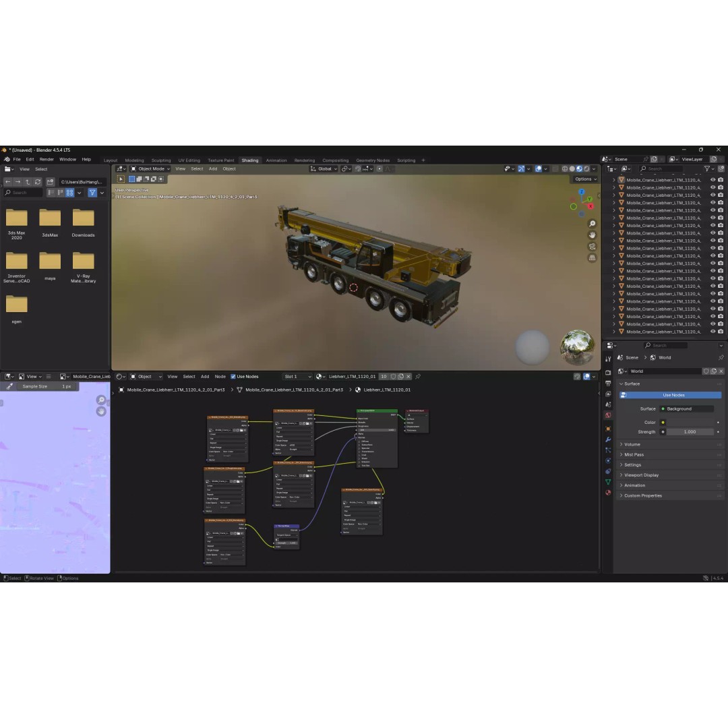Switch to the Geometry Nodes workspace tab

coord(372,160)
